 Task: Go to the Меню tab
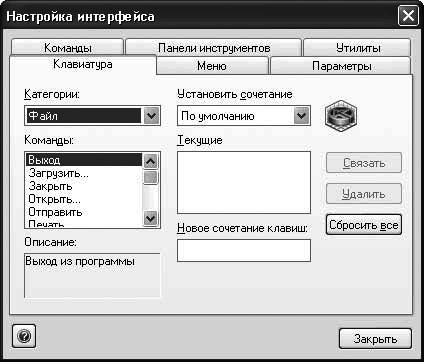click(212, 66)
